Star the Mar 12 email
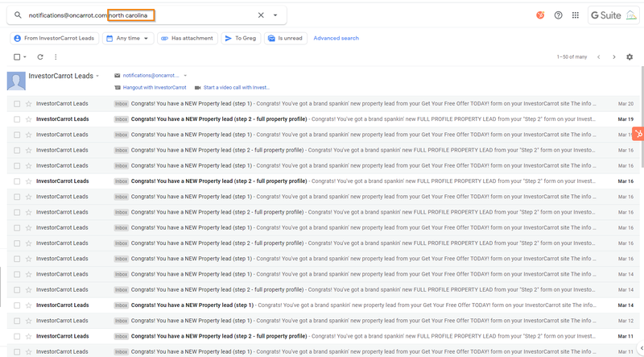644x357 pixels. coord(28,321)
